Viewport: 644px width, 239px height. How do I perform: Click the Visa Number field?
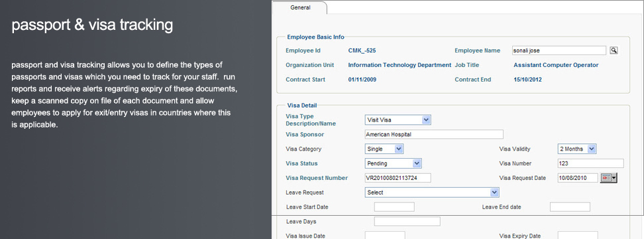tap(590, 163)
